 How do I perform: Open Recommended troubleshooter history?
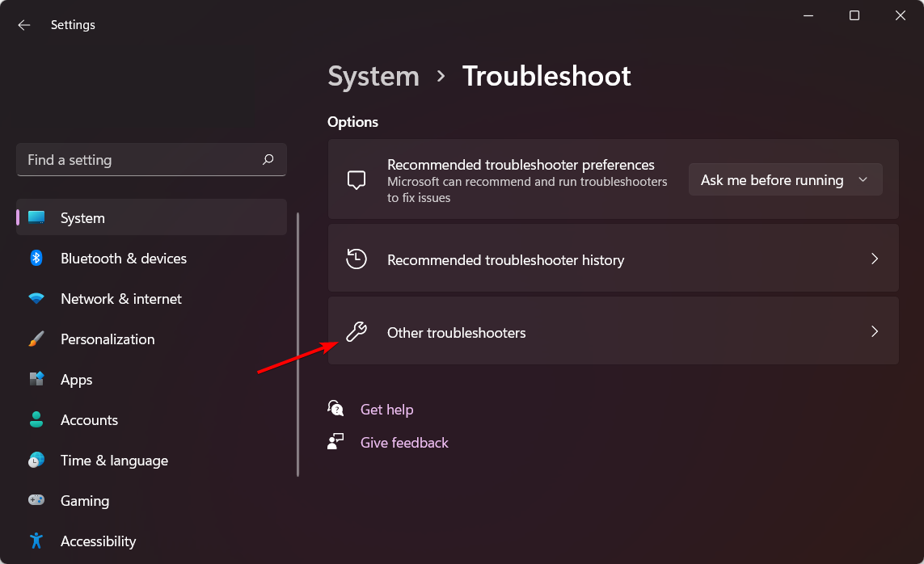(614, 258)
